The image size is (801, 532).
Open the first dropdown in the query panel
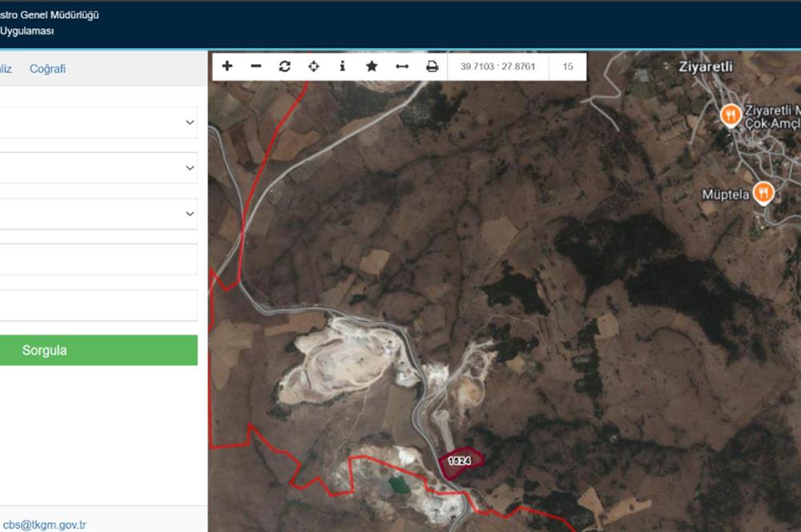coord(98,123)
